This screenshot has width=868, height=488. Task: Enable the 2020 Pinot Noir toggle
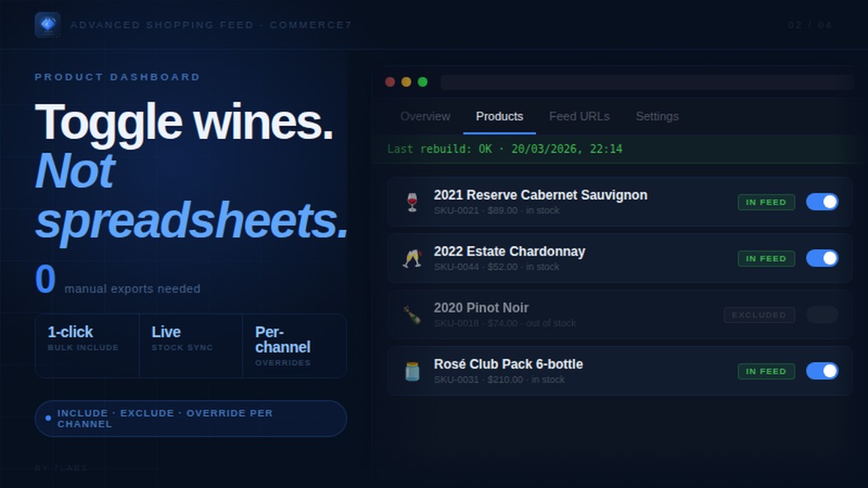click(821, 315)
